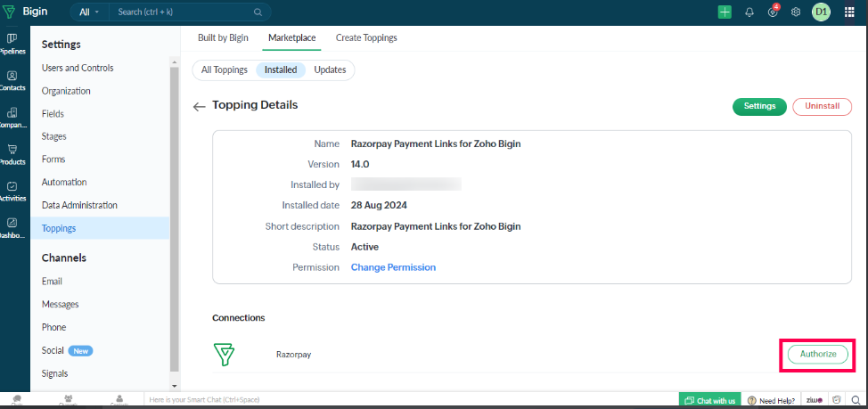
Task: Click the bottom-right search magnifier icon
Action: point(856,400)
